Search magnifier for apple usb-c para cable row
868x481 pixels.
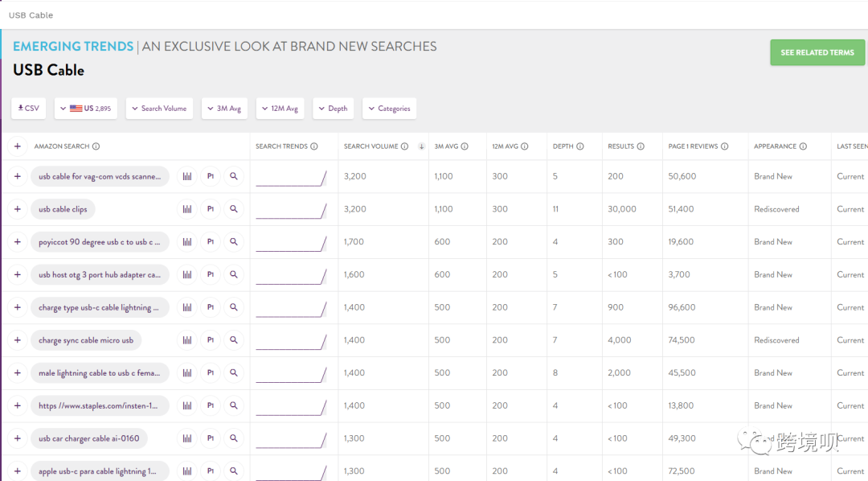234,471
